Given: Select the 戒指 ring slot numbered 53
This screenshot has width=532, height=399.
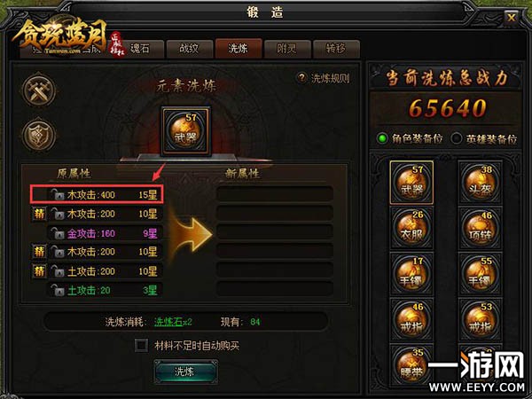Looking at the screenshot, I should tap(480, 319).
